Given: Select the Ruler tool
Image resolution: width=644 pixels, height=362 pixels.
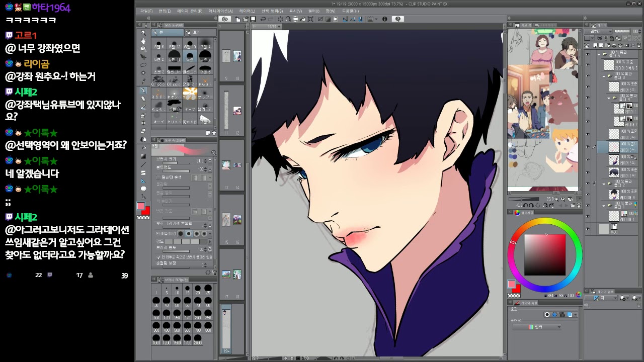Looking at the screenshot, I should point(143,180).
